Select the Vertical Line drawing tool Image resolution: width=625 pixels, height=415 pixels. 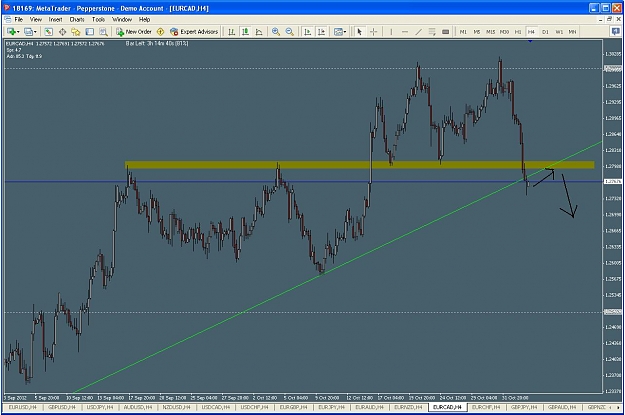coord(391,31)
